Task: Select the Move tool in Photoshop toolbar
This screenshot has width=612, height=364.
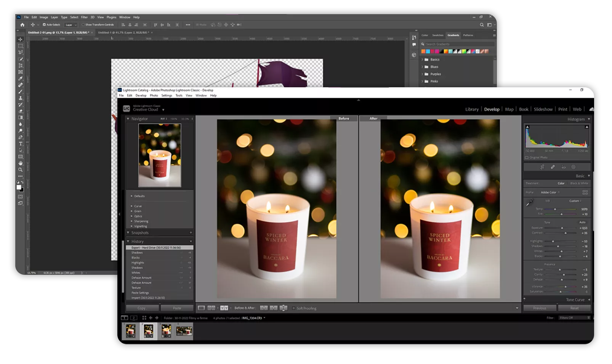Action: pos(21,39)
